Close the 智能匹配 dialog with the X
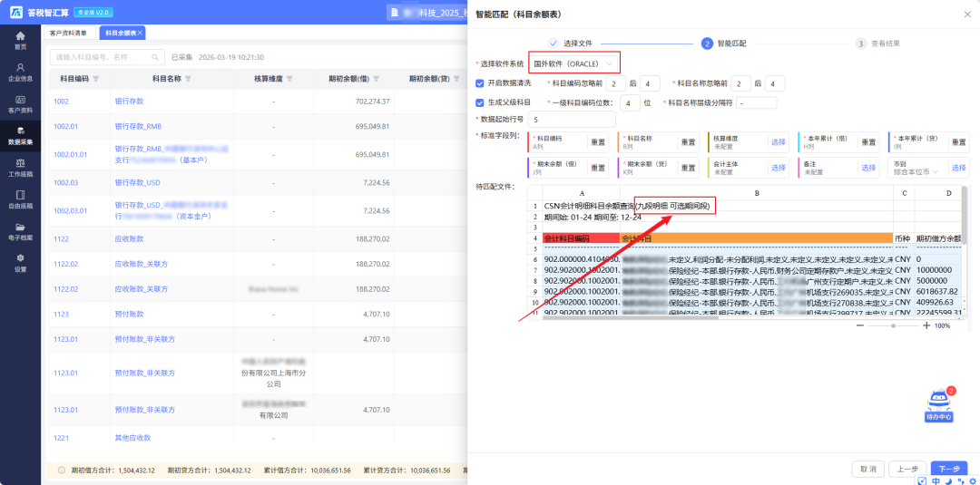The image size is (980, 485). [967, 13]
